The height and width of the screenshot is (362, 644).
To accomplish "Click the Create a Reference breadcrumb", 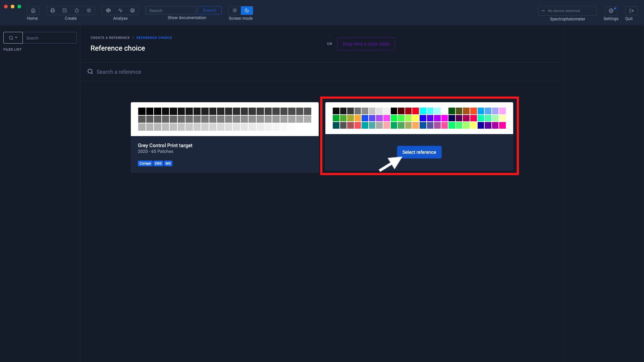I will point(110,38).
